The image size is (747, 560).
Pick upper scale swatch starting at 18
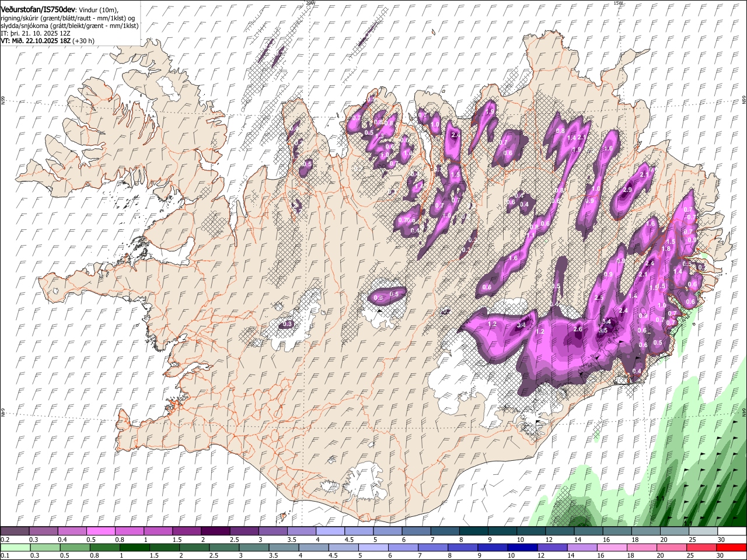click(x=645, y=531)
